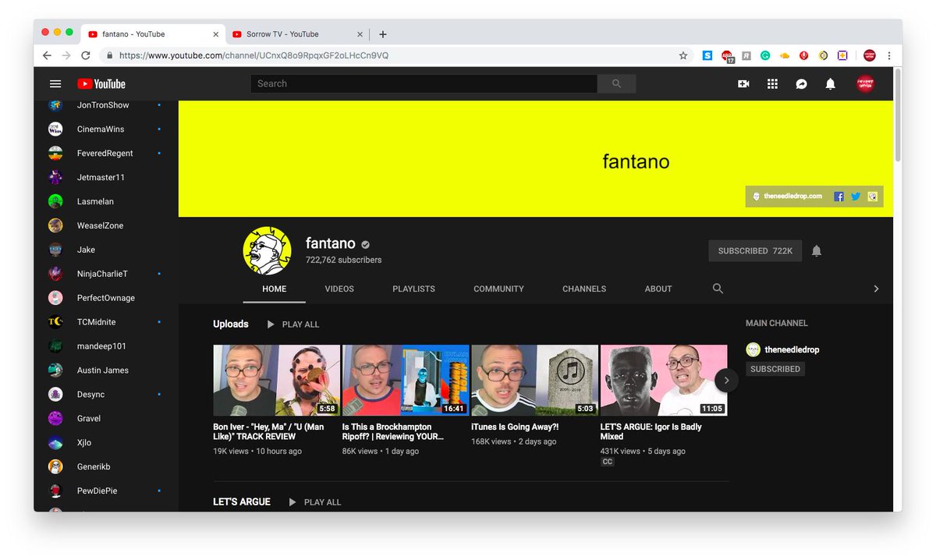Switch to the ABOUT tab
936x560 pixels.
[658, 289]
